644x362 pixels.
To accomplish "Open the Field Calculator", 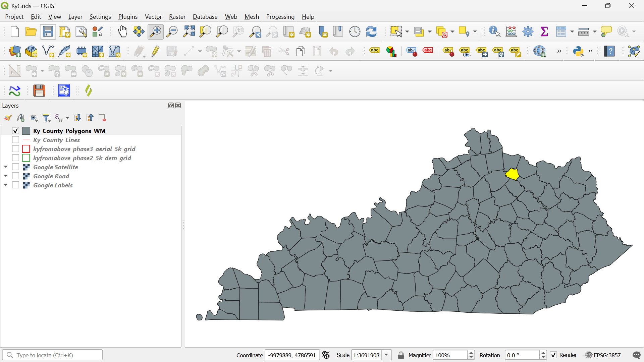I will coord(511,32).
